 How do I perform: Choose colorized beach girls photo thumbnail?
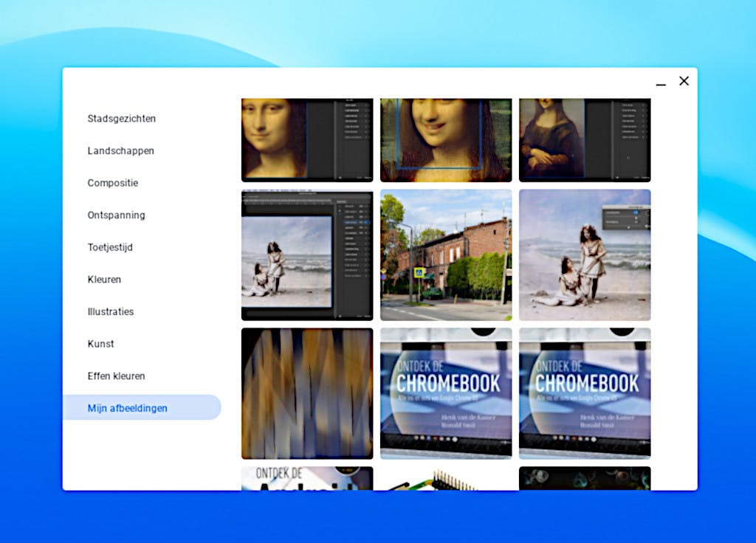pos(585,255)
